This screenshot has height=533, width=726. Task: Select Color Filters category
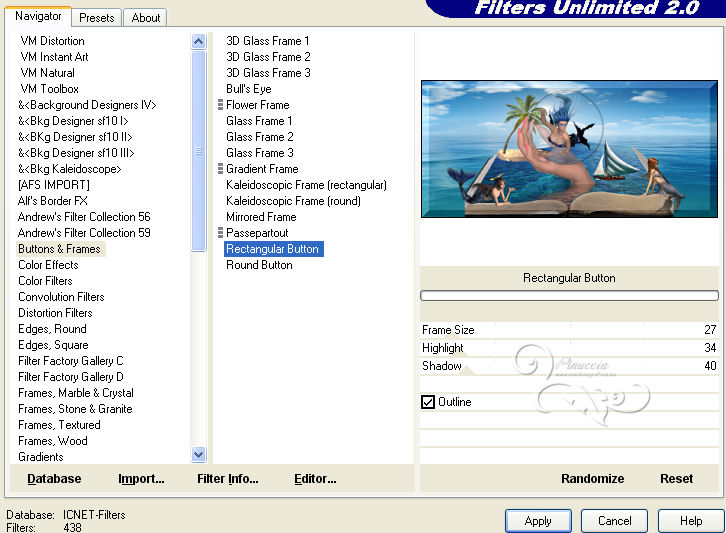pyautogui.click(x=45, y=281)
